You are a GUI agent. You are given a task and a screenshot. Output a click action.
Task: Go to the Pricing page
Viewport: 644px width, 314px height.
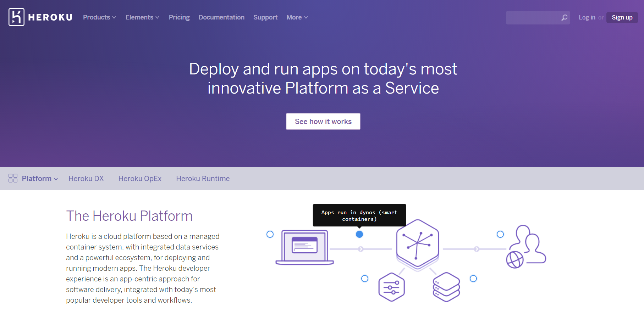point(179,17)
